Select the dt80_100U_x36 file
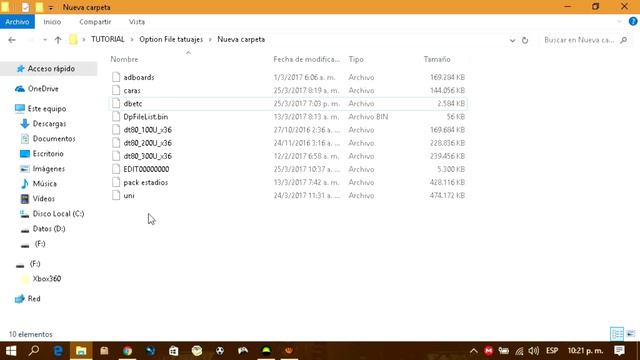This screenshot has width=640, height=360. [x=288, y=130]
